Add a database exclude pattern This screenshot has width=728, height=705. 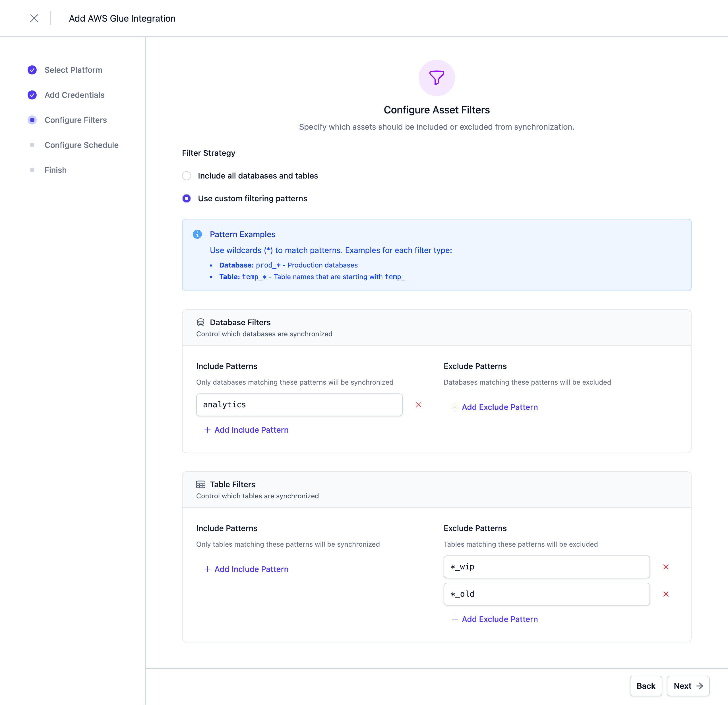pos(494,407)
